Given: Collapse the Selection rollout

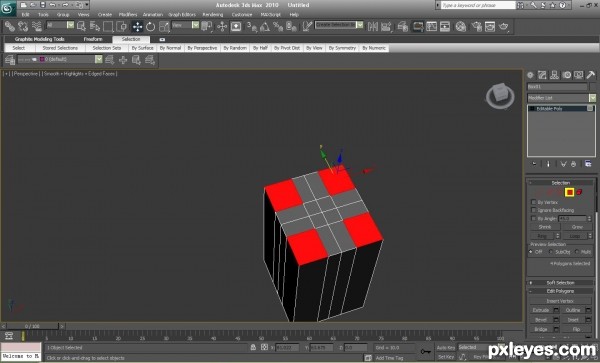Looking at the screenshot, I should (x=560, y=183).
